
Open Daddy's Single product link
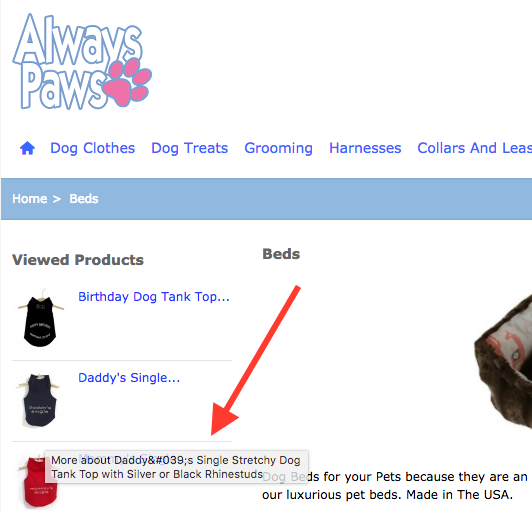(x=129, y=378)
